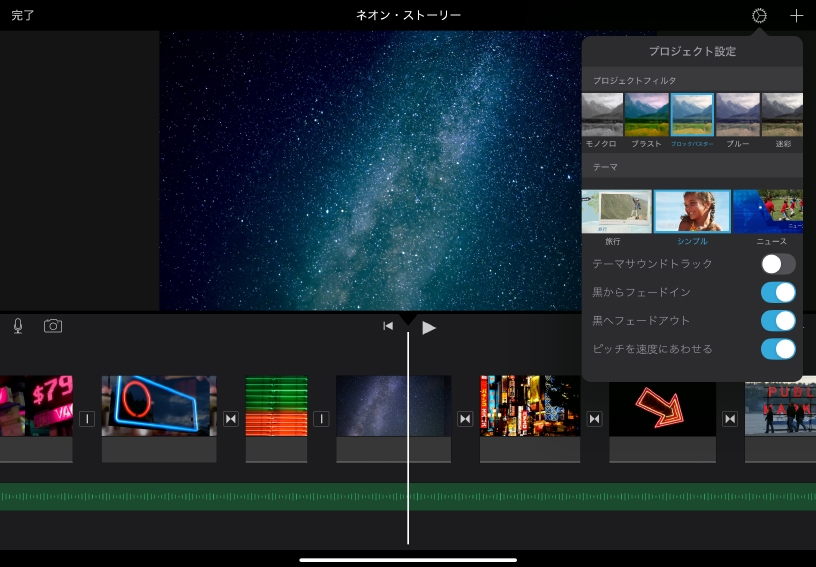The height and width of the screenshot is (567, 816).
Task: Skip to the beginning of the timeline
Action: coord(388,326)
